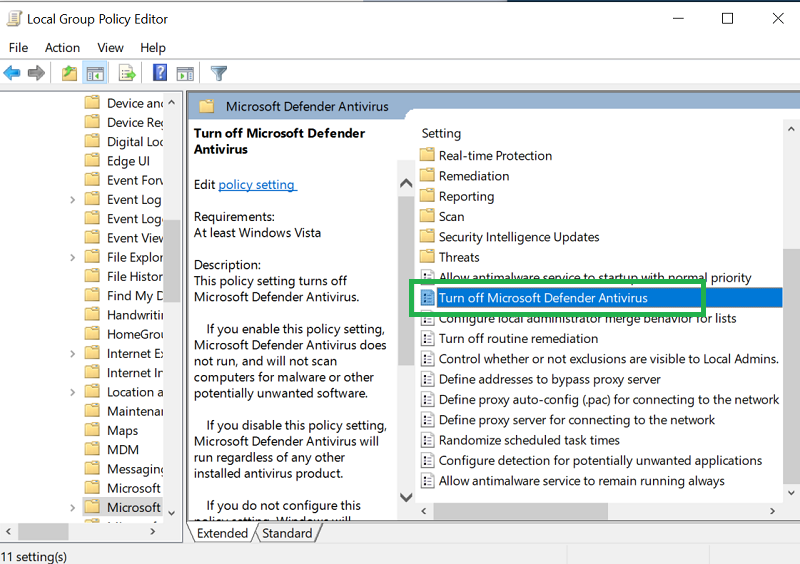Click the Export List toolbar icon
The image size is (800, 564).
(127, 73)
